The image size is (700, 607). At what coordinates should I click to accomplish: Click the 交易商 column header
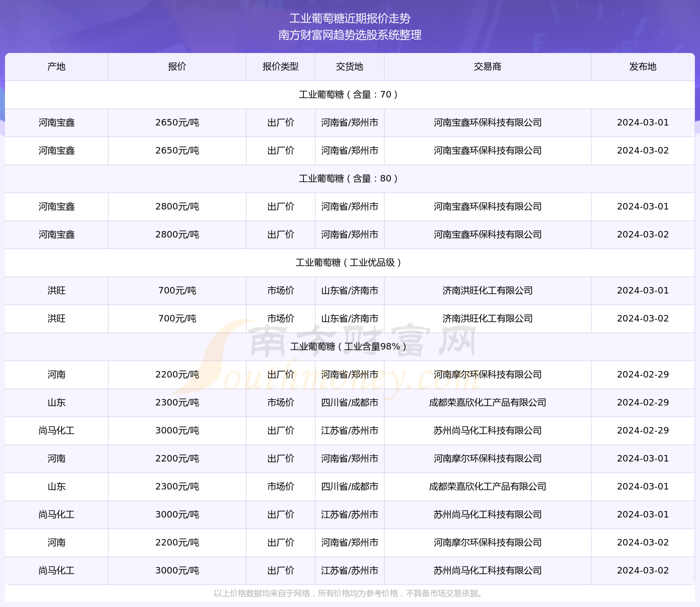pos(487,66)
